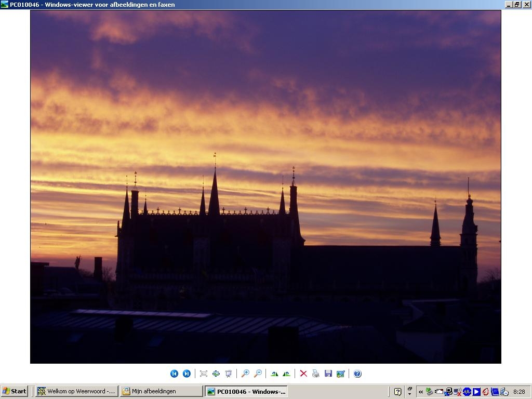Start the slide show
The image size is (532, 399).
click(229, 374)
